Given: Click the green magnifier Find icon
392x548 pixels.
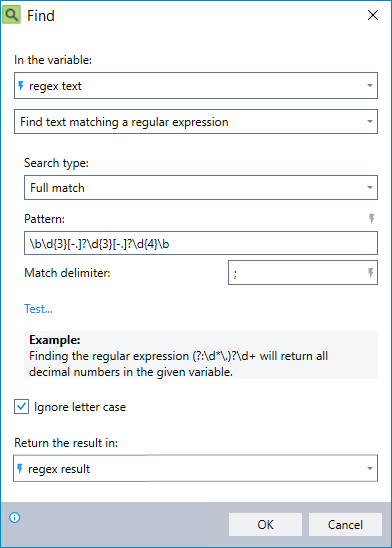Looking at the screenshot, I should [12, 15].
